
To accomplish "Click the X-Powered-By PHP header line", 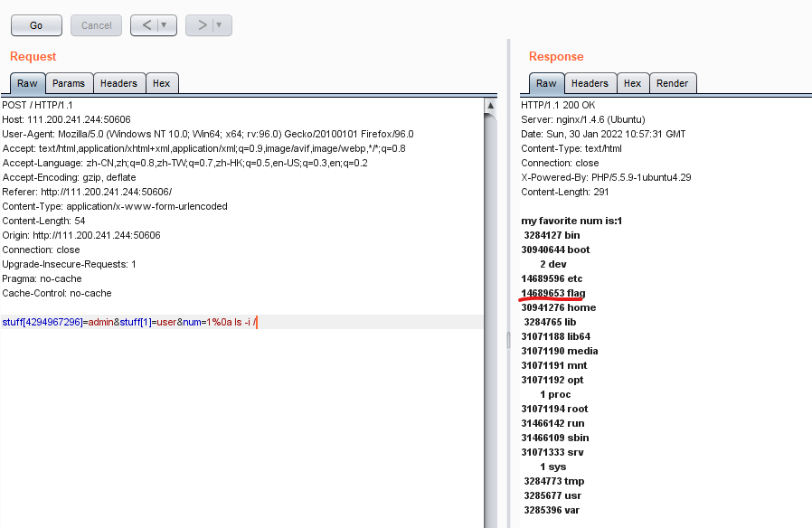I will click(x=606, y=177).
